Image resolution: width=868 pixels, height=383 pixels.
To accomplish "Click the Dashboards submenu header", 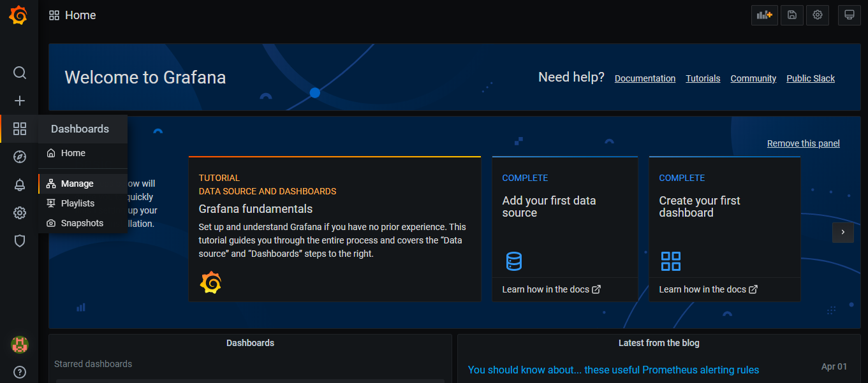I will click(x=83, y=129).
